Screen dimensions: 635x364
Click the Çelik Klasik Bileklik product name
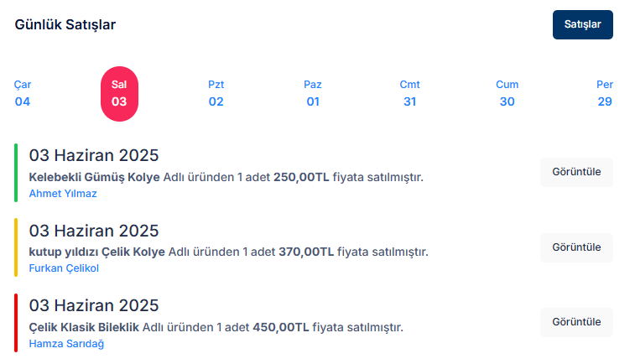[84, 327]
